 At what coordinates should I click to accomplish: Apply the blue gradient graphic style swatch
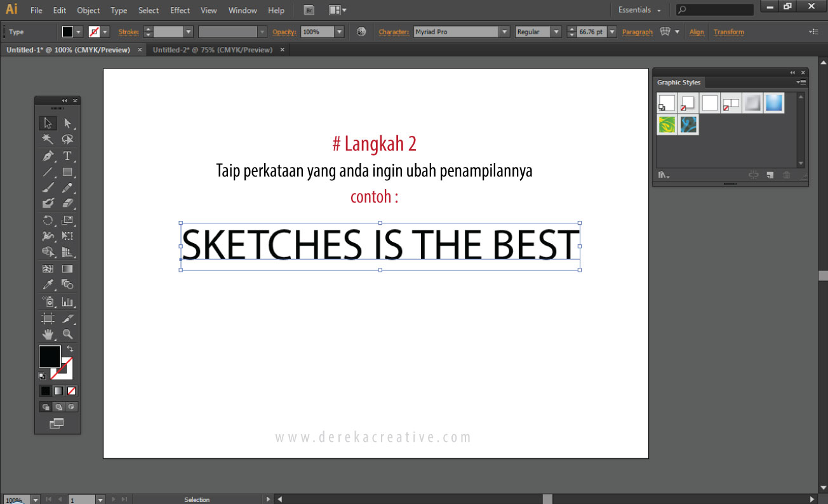point(774,103)
